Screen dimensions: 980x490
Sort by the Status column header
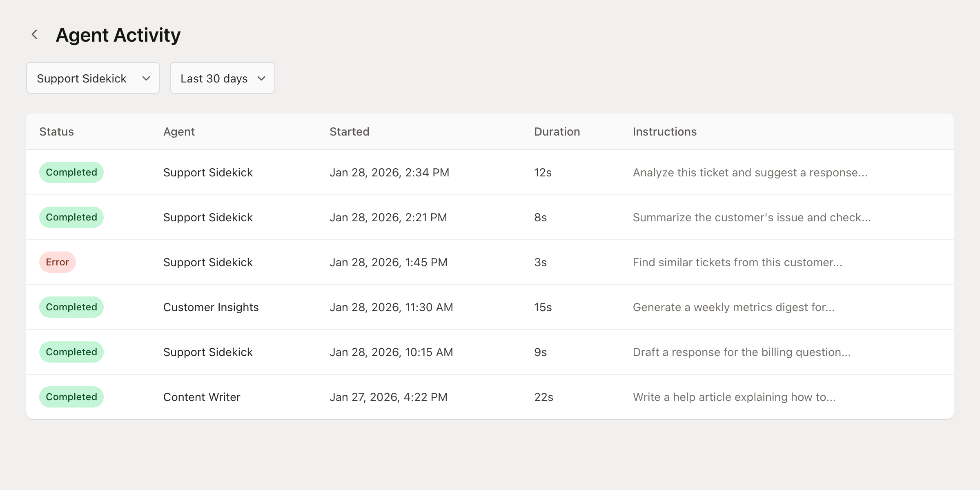pyautogui.click(x=56, y=131)
